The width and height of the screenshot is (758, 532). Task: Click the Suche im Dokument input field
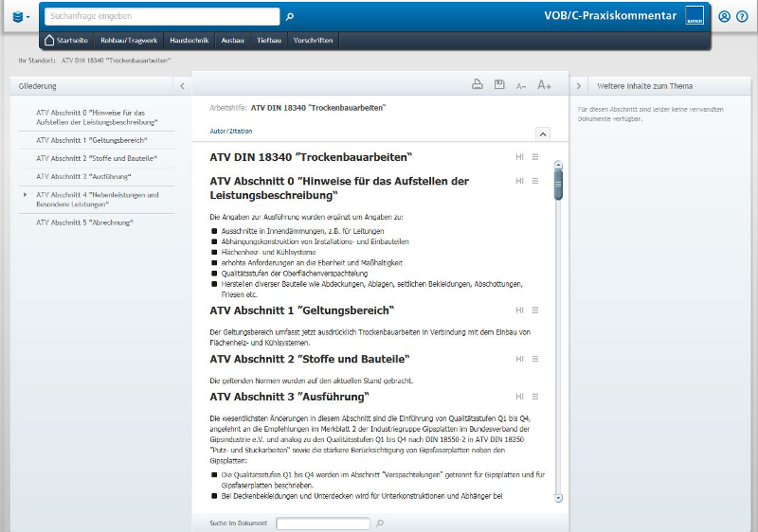323,523
